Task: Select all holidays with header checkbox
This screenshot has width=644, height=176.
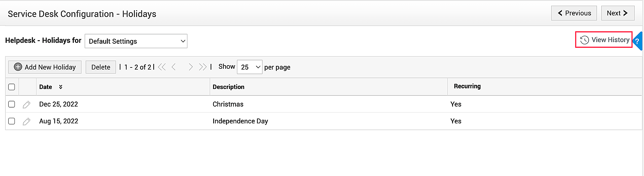Action: [x=12, y=87]
